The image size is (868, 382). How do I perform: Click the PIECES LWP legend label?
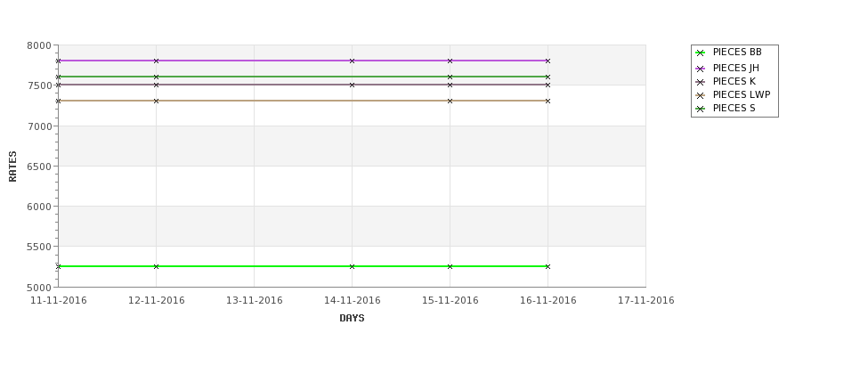[x=742, y=94]
